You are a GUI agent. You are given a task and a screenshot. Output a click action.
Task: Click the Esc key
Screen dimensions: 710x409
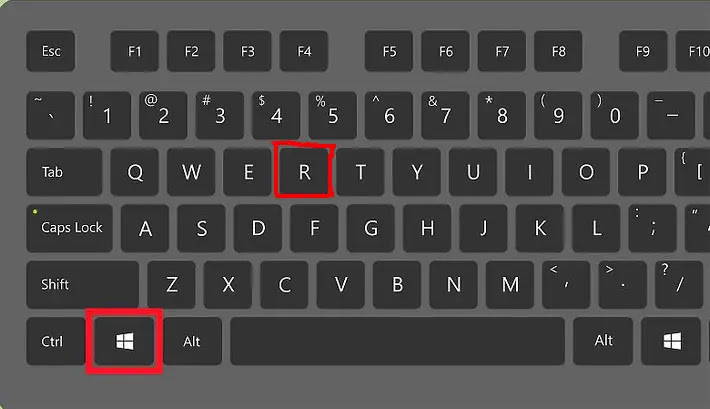[x=51, y=51]
